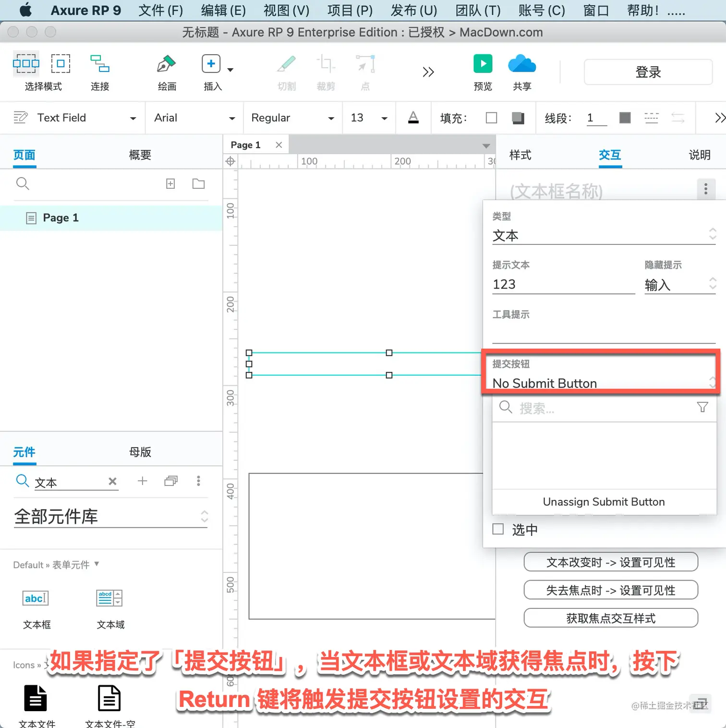Screen dimensions: 726x728
Task: Open the Regular font weight dropdown
Action: click(x=292, y=118)
